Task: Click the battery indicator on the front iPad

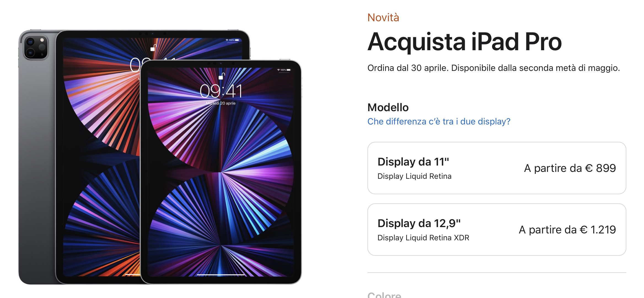Action: [x=288, y=70]
